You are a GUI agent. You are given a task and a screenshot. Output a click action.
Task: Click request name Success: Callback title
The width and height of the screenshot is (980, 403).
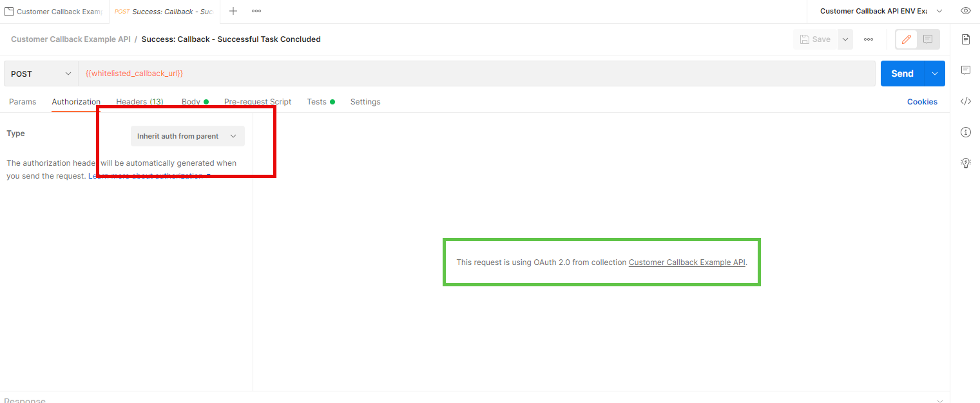pyautogui.click(x=231, y=39)
